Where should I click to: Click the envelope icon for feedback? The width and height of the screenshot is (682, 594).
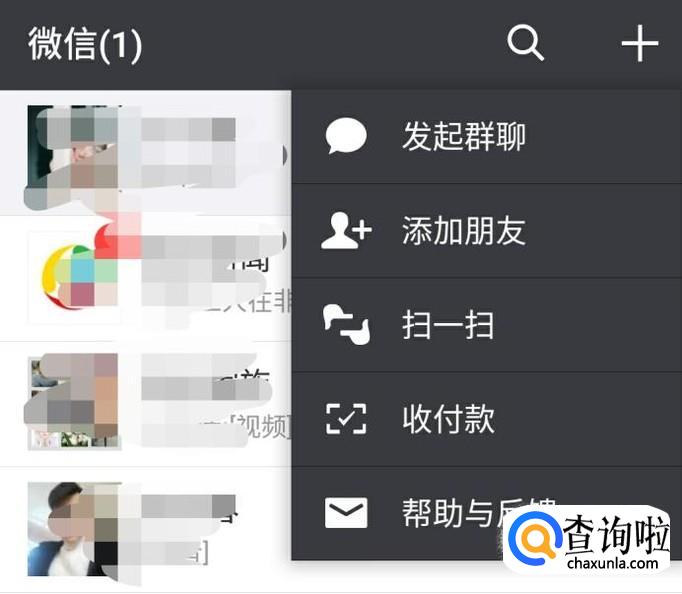(x=346, y=513)
